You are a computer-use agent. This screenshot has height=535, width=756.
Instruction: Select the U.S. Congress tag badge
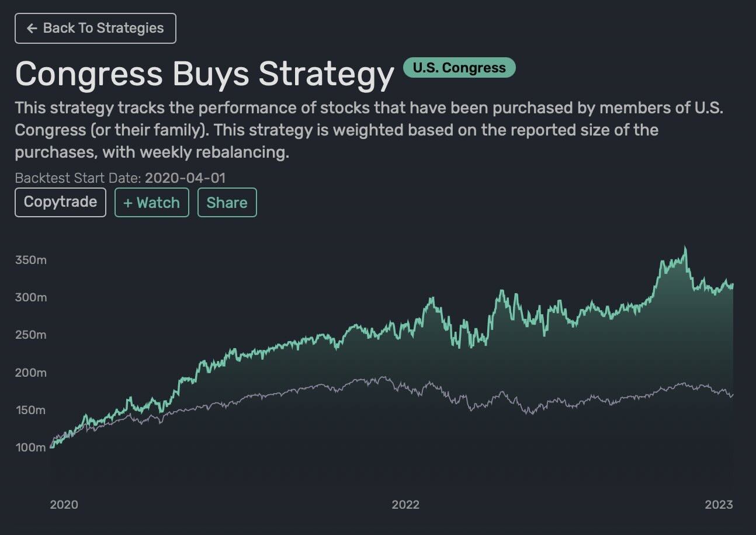tap(459, 68)
